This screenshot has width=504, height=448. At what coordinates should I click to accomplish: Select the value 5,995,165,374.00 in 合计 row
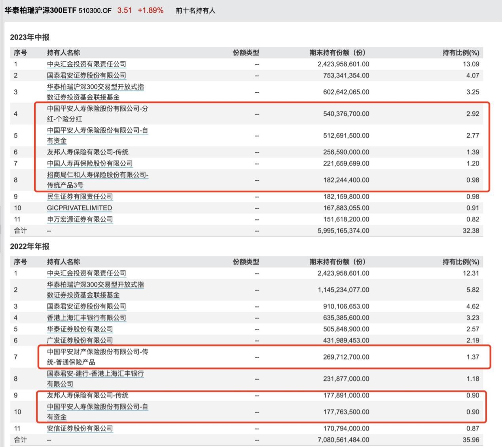[x=343, y=231]
